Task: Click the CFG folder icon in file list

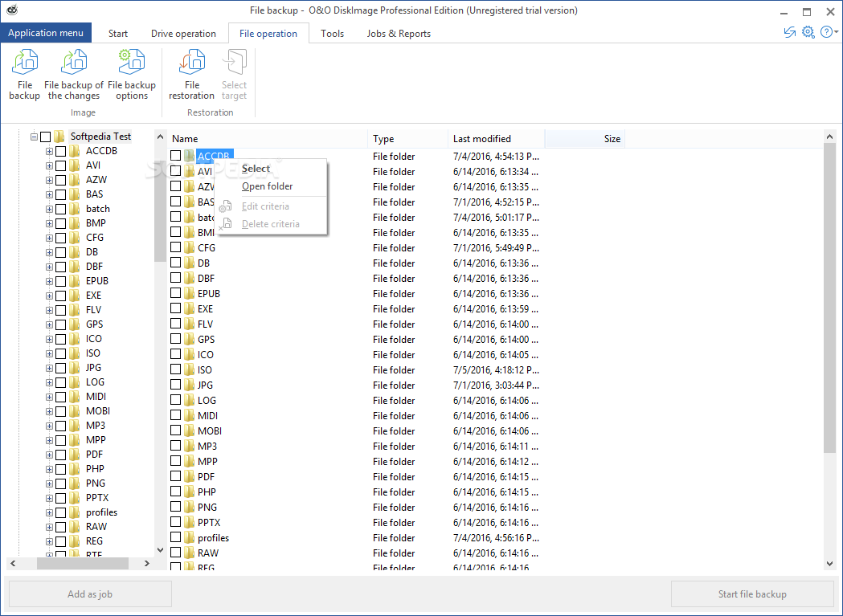Action: click(x=189, y=248)
